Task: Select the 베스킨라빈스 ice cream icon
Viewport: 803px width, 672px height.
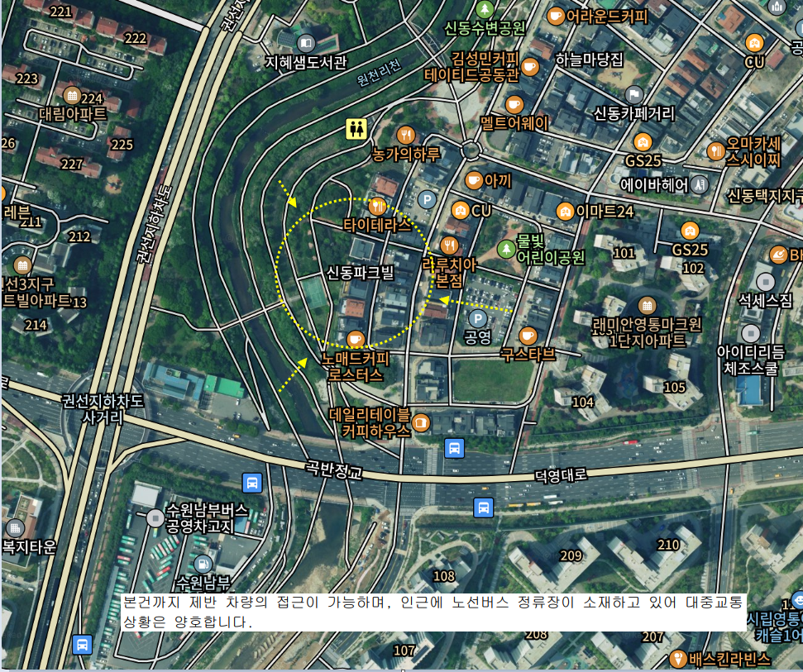Action: tap(678, 660)
